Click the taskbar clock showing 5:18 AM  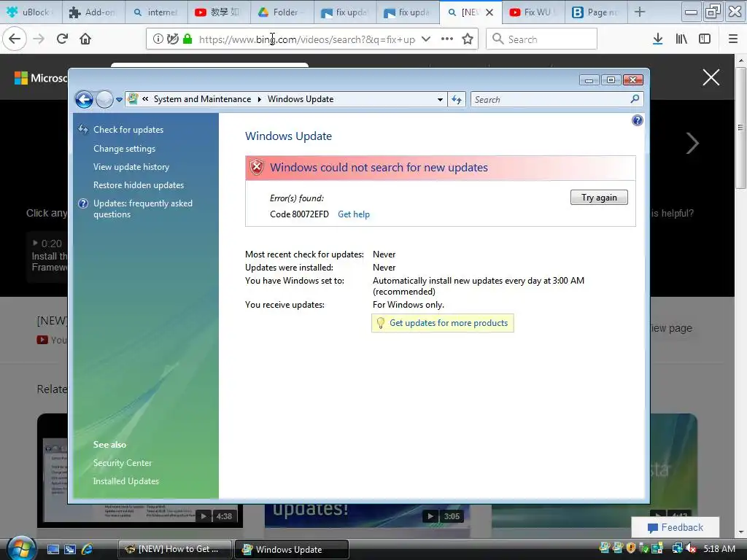point(719,548)
